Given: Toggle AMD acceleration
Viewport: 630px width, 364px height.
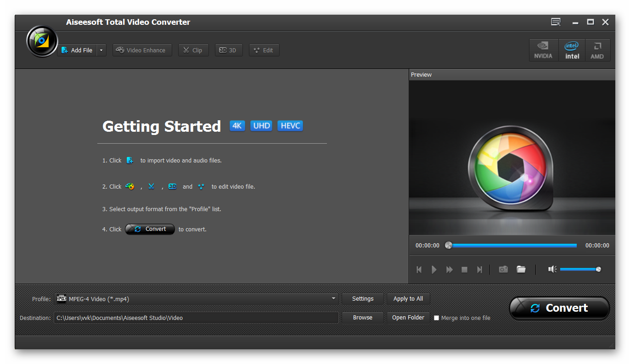Looking at the screenshot, I should tap(597, 50).
